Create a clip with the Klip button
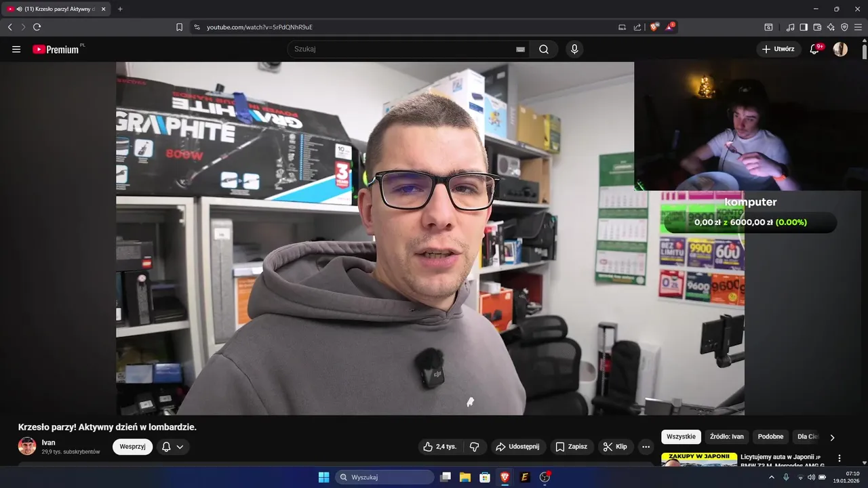The image size is (868, 488). 616,447
